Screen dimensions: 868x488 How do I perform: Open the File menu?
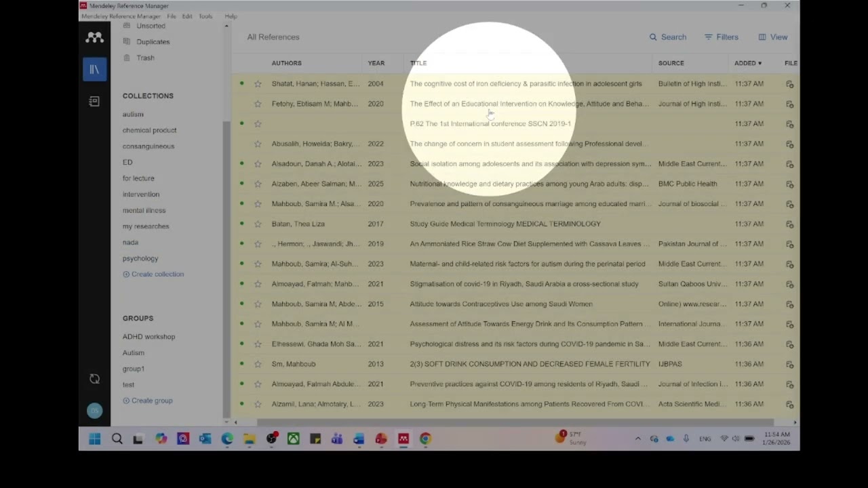pyautogui.click(x=172, y=16)
